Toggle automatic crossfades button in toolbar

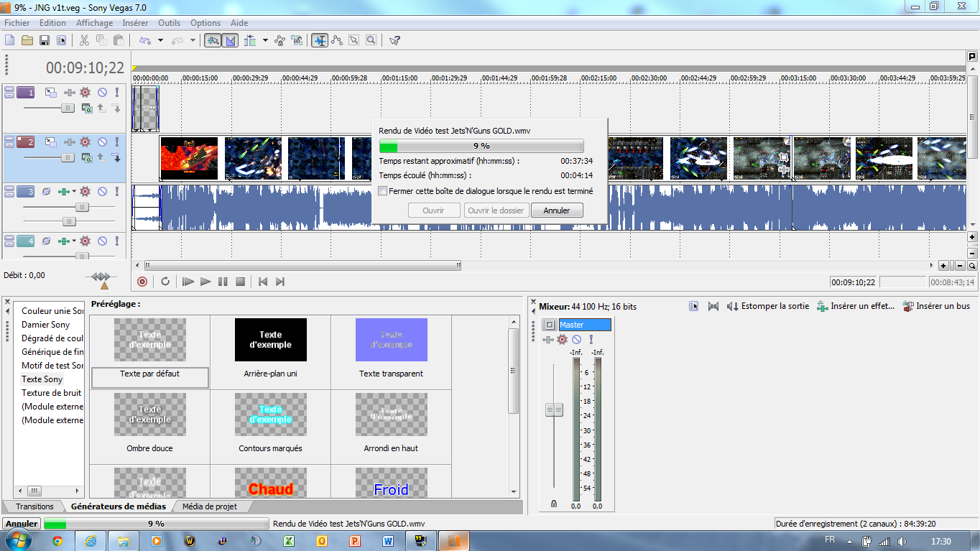(x=231, y=40)
